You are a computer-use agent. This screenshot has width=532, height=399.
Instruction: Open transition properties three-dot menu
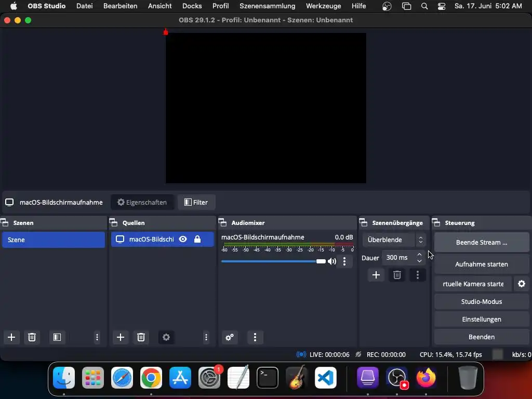[418, 275]
